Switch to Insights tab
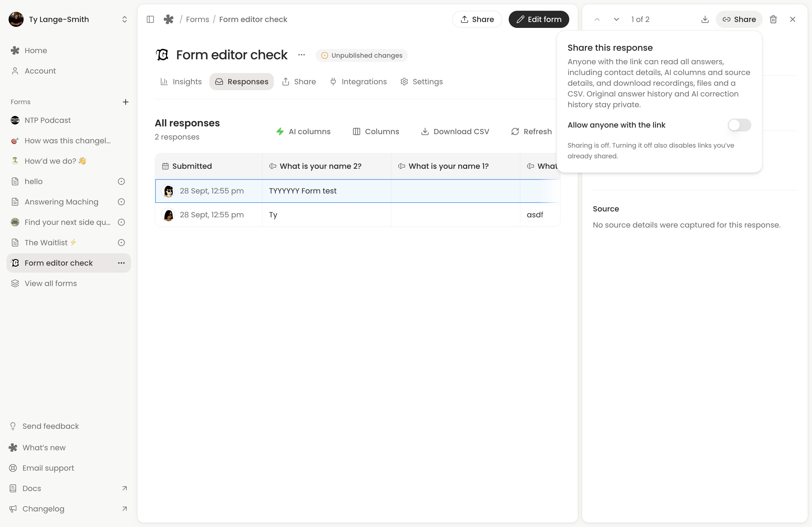 click(x=181, y=82)
